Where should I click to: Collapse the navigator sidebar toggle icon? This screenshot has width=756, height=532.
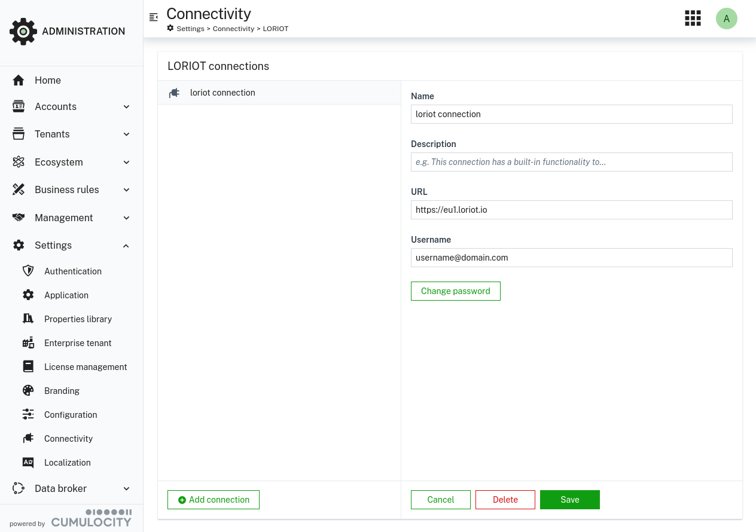pyautogui.click(x=154, y=17)
